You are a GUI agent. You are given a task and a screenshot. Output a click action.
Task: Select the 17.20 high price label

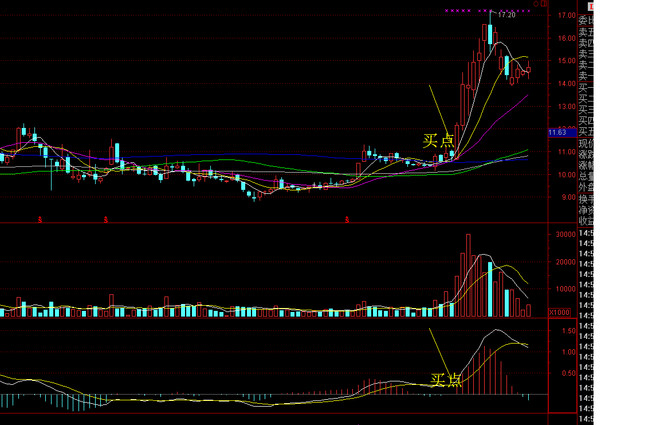point(506,15)
